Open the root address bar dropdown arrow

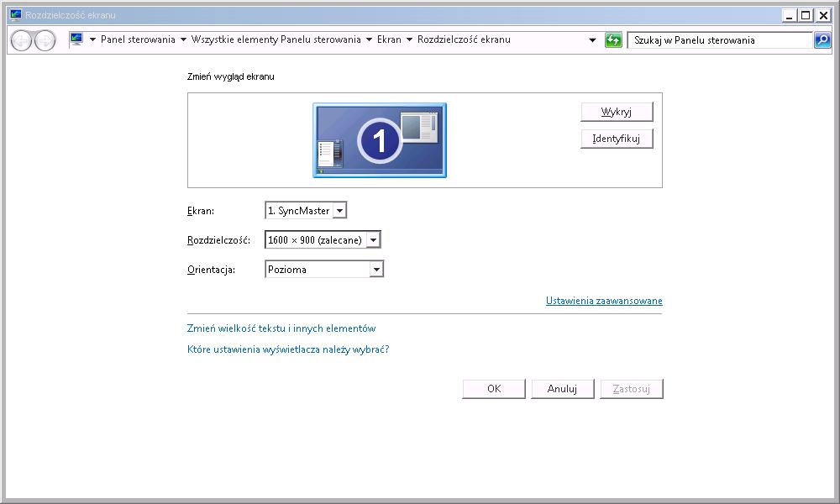click(92, 39)
